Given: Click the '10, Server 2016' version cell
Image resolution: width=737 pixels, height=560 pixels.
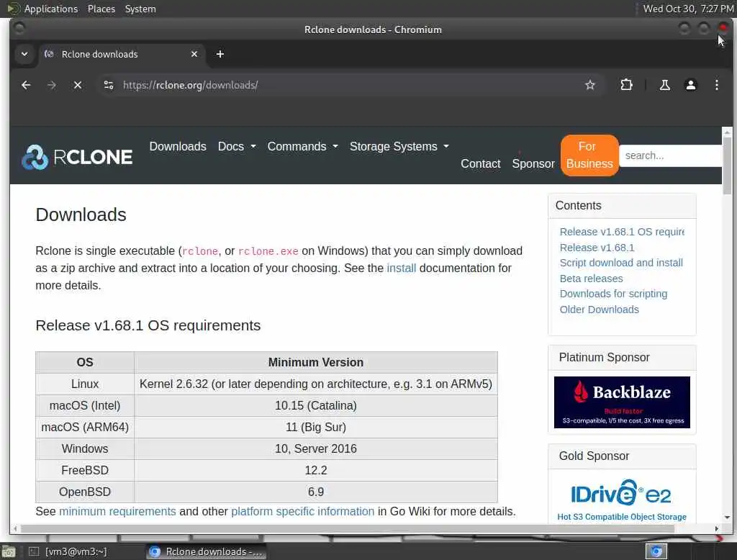Looking at the screenshot, I should [x=316, y=449].
